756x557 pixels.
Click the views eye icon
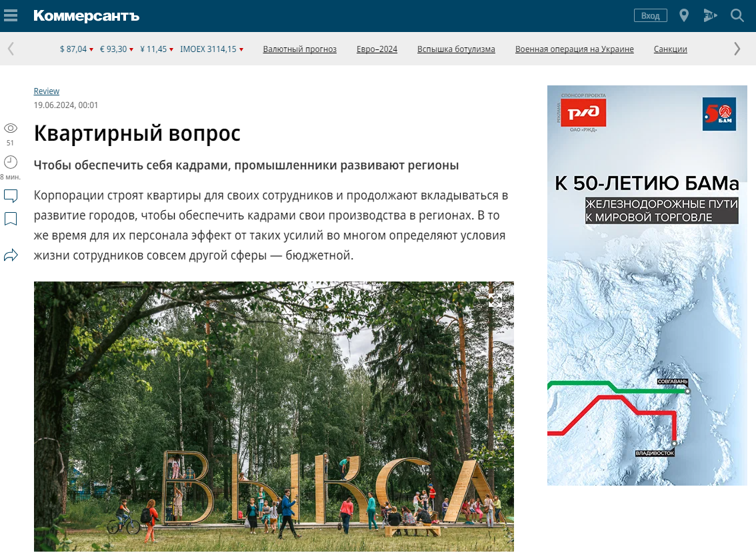[11, 128]
